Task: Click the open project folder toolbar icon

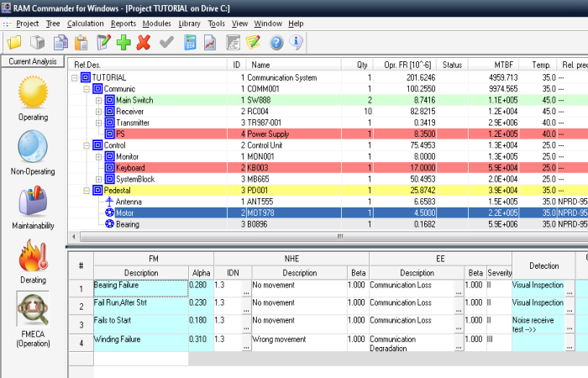Action: [14, 42]
